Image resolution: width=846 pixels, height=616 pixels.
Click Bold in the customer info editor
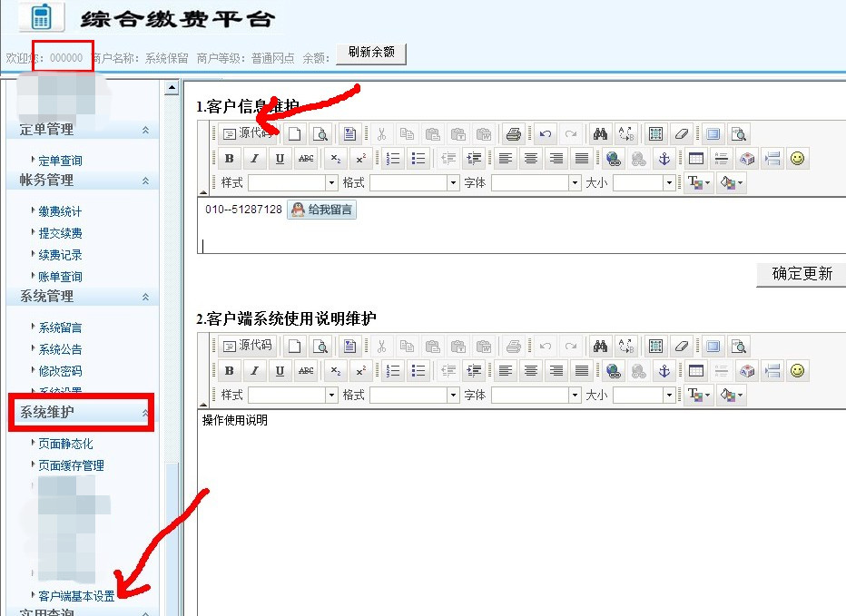pyautogui.click(x=229, y=159)
